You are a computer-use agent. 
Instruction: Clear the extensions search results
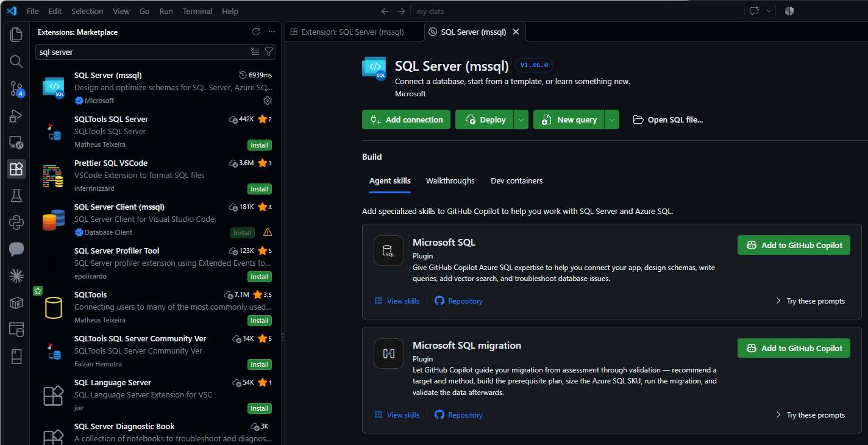click(255, 52)
